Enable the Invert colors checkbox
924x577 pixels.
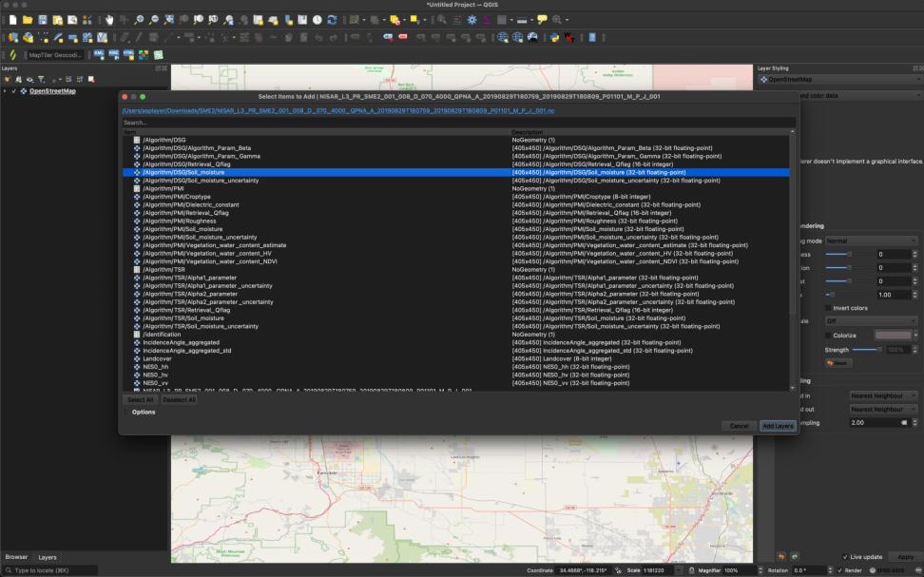coord(829,308)
